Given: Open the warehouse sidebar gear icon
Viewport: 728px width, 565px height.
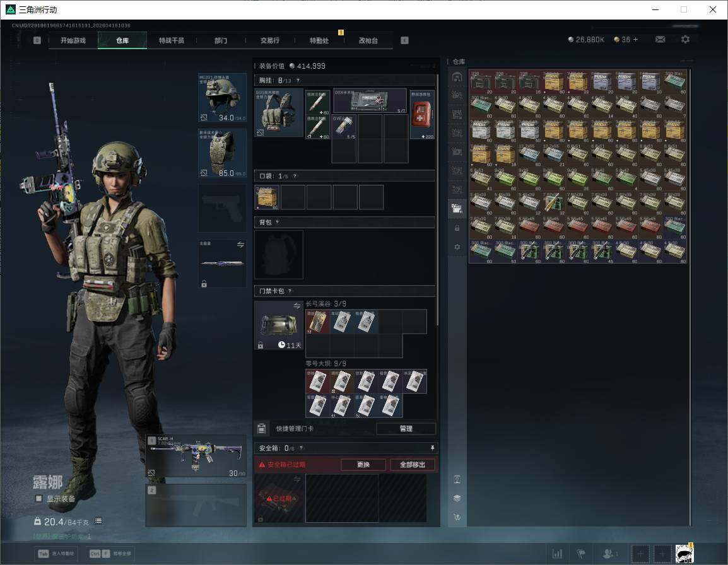Looking at the screenshot, I should (457, 247).
